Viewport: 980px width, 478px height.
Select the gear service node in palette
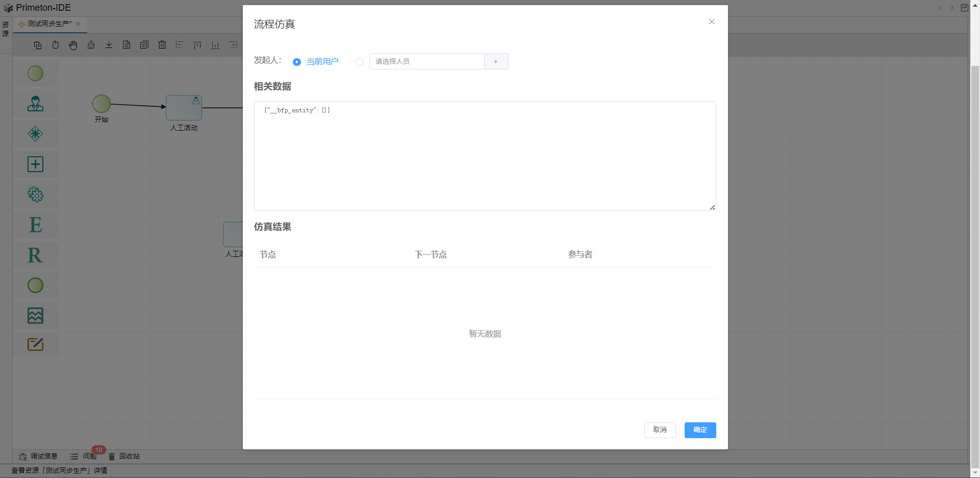(x=35, y=195)
